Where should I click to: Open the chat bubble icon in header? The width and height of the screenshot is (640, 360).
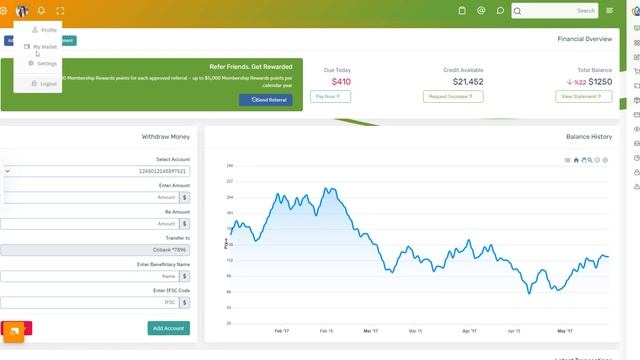point(500,11)
